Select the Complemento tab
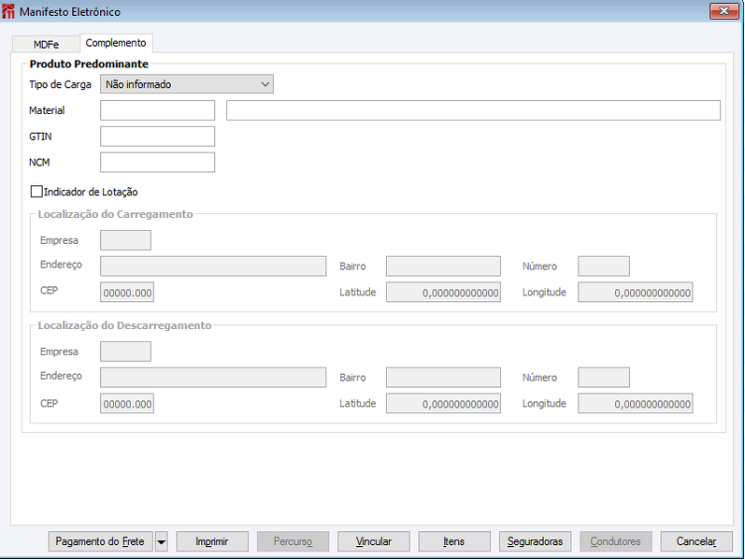 coord(116,43)
